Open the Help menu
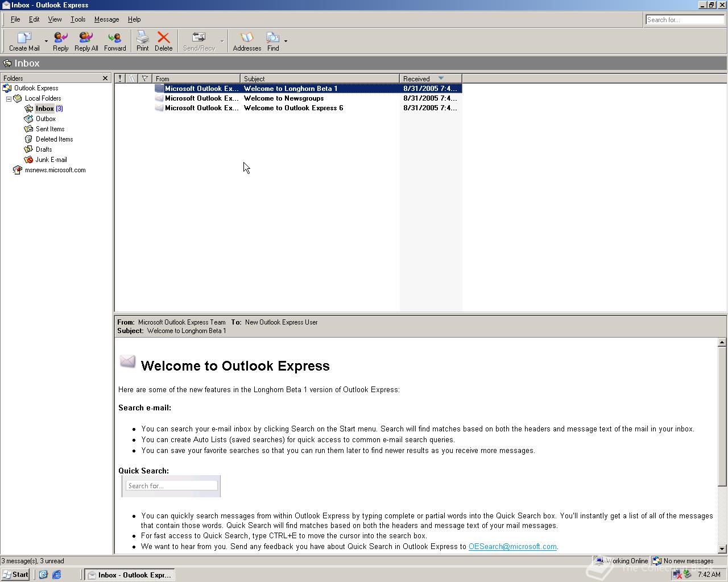The height and width of the screenshot is (582, 728). [x=134, y=19]
